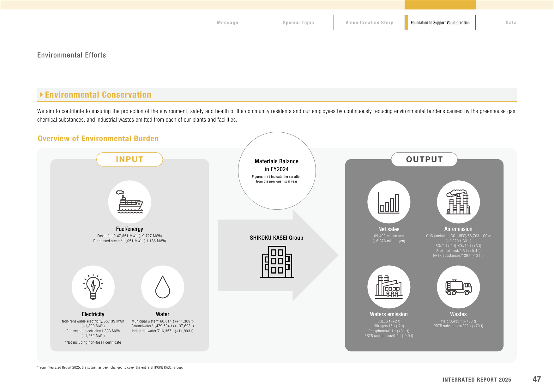
Task: Click the cargo ship Fuel/energy icon
Action: click(129, 202)
